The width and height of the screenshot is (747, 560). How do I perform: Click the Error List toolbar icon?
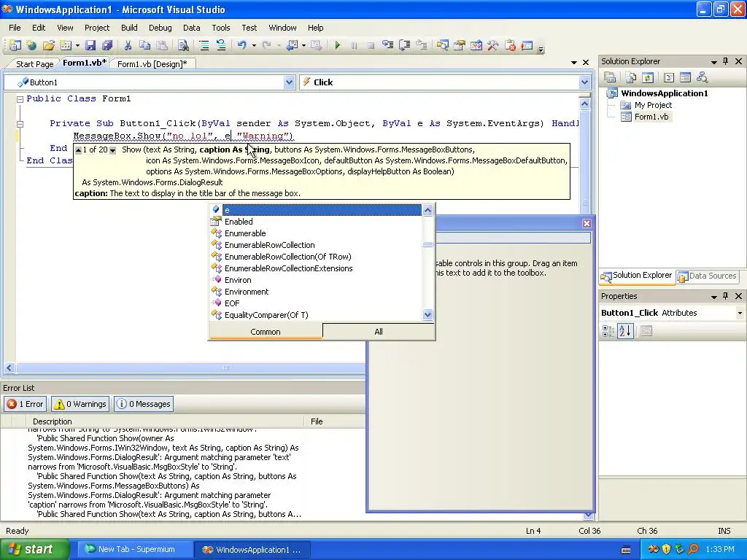pos(510,45)
